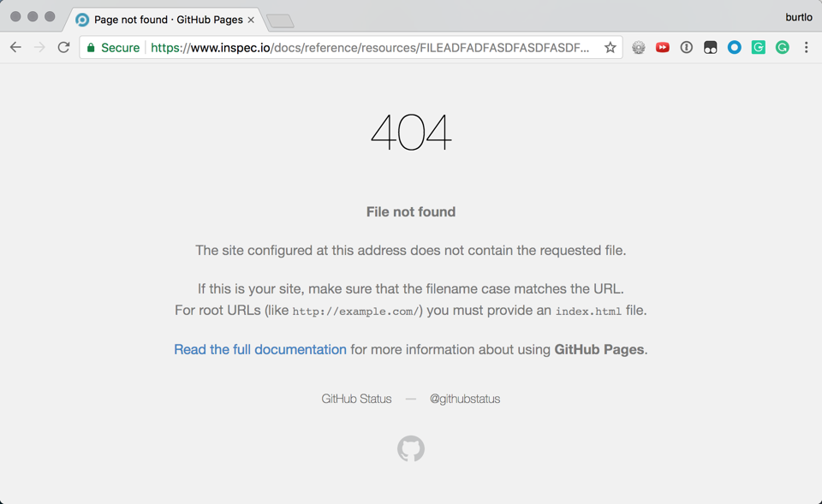Open the blue circle extension icon
Image resolution: width=822 pixels, height=504 pixels.
point(734,48)
